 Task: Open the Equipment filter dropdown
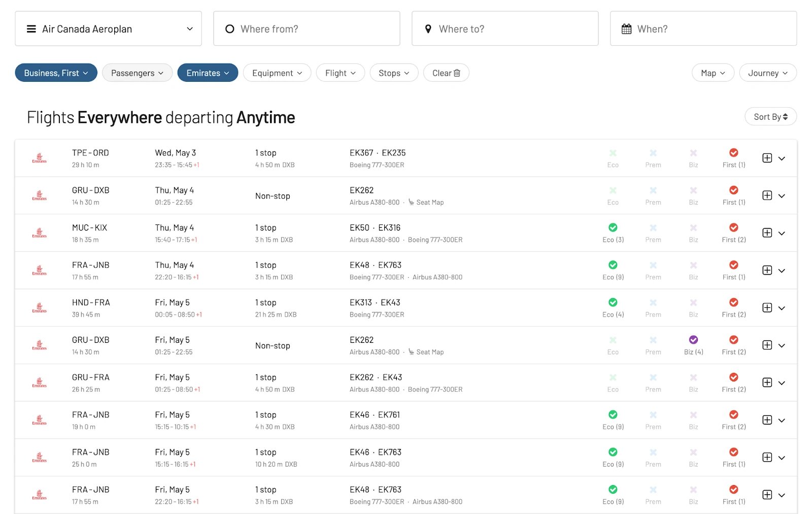coord(277,73)
